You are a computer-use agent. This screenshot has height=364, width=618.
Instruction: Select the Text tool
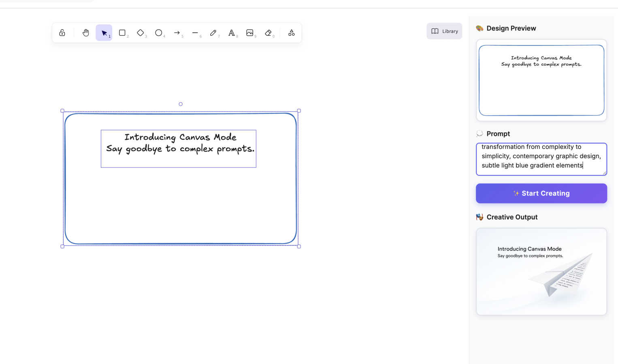click(232, 32)
